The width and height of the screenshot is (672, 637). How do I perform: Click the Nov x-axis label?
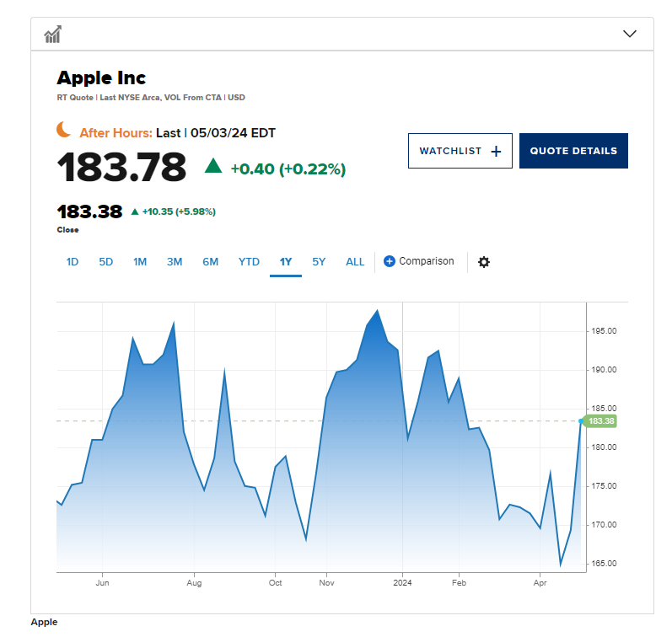point(326,583)
